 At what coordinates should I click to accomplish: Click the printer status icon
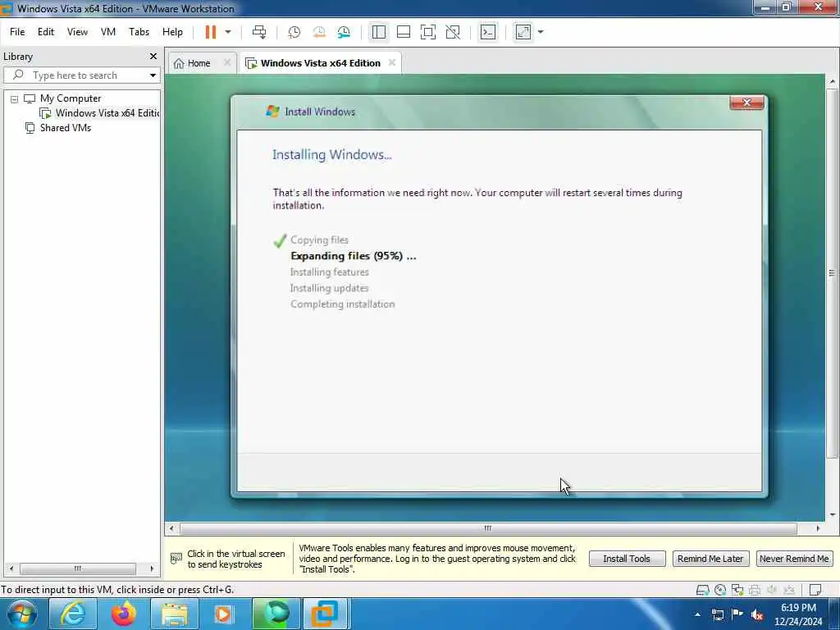pos(755,591)
